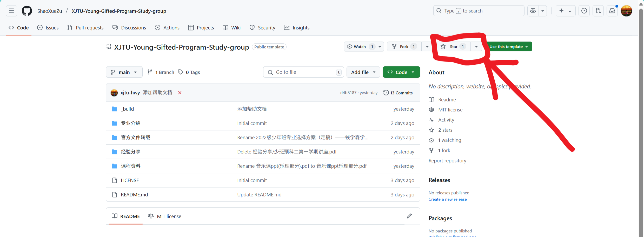Open the LICENSE file

tap(130, 180)
